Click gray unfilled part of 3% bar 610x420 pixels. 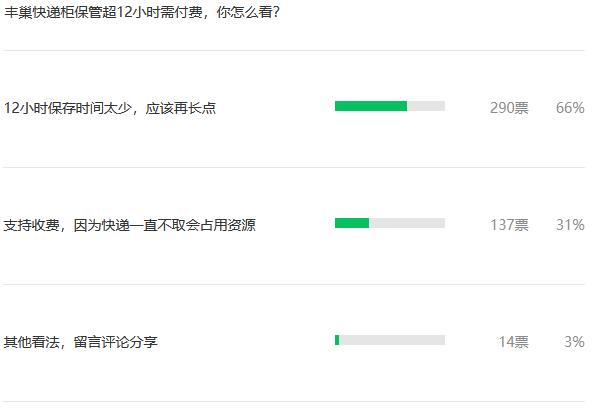pyautogui.click(x=392, y=340)
